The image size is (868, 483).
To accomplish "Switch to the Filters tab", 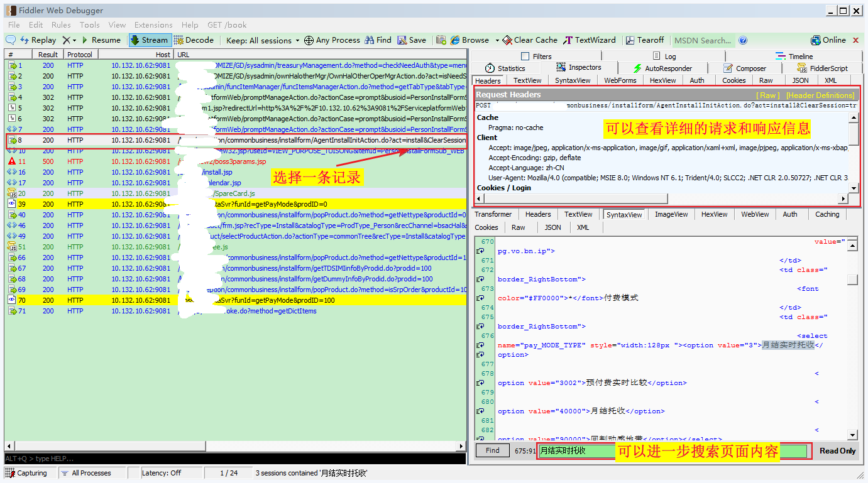I will (x=536, y=57).
